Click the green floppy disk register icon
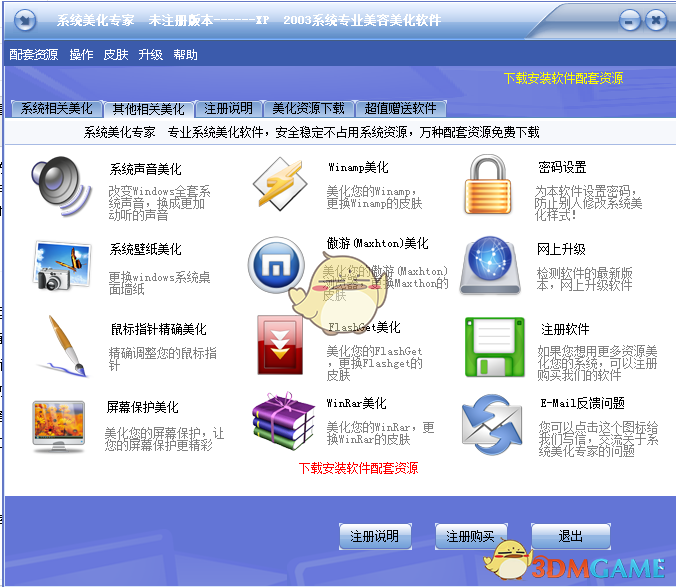The height and width of the screenshot is (587, 676). click(x=495, y=347)
